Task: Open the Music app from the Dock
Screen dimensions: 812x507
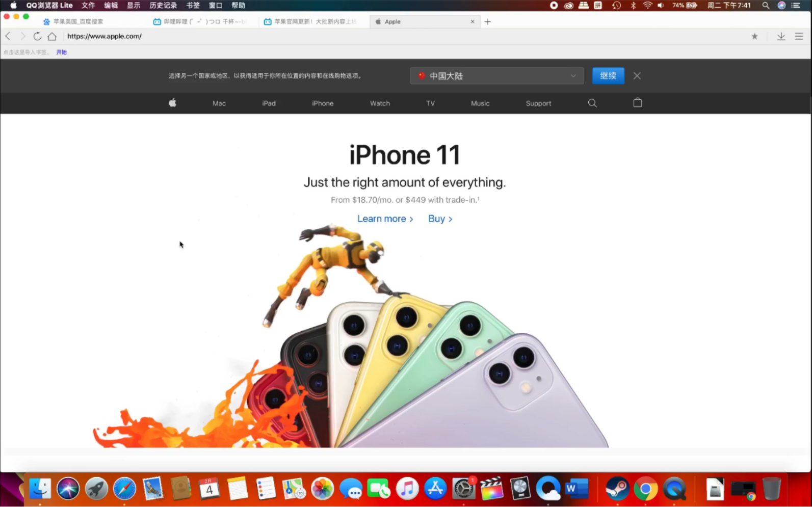Action: [x=407, y=489]
